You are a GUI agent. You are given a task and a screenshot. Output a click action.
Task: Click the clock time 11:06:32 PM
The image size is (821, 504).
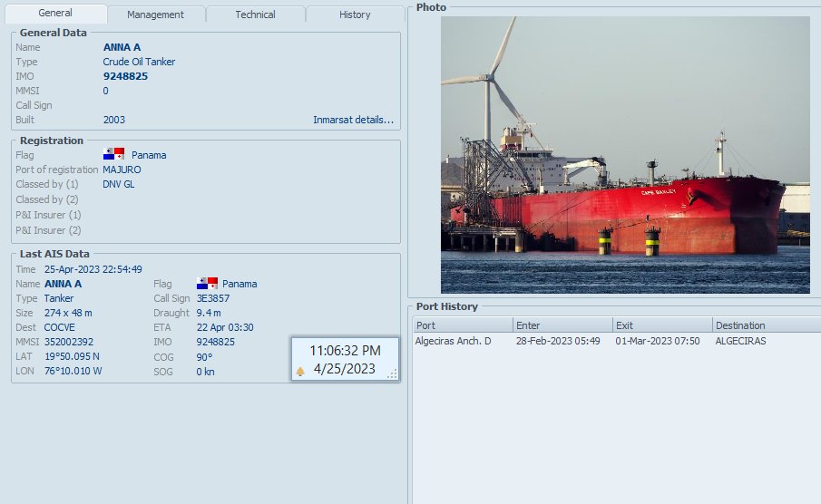pos(345,350)
